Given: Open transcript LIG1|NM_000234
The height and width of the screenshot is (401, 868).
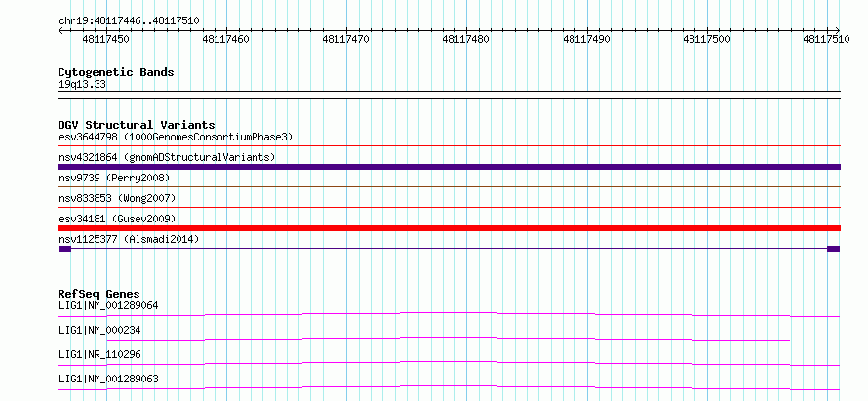Looking at the screenshot, I should coord(99,330).
